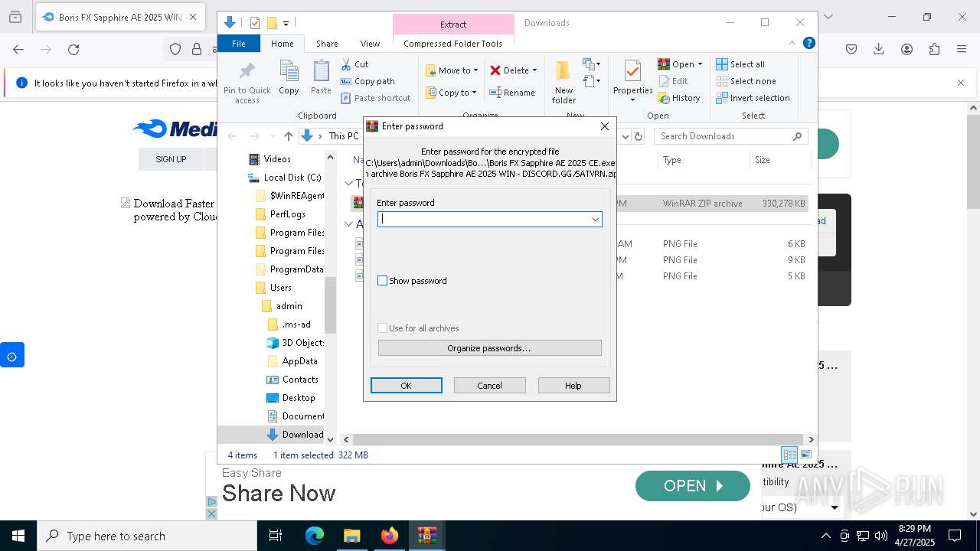This screenshot has width=980, height=551.
Task: Click the History command in the ribbon
Action: click(679, 98)
